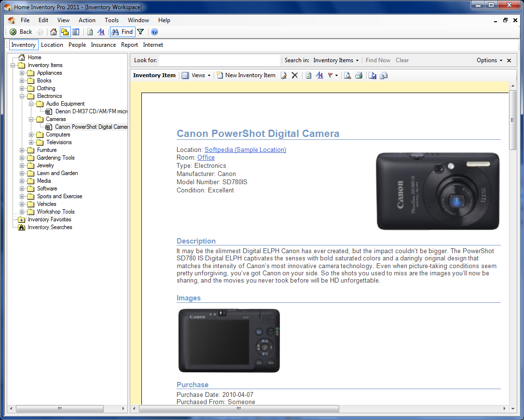Viewport: 524px width, 420px height.
Task: Switch to the Location tab
Action: tap(52, 45)
